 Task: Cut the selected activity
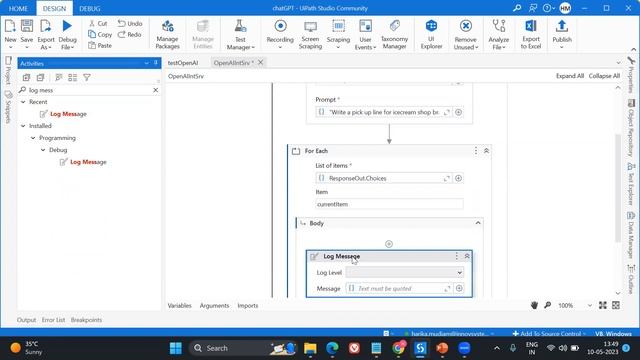point(98,24)
